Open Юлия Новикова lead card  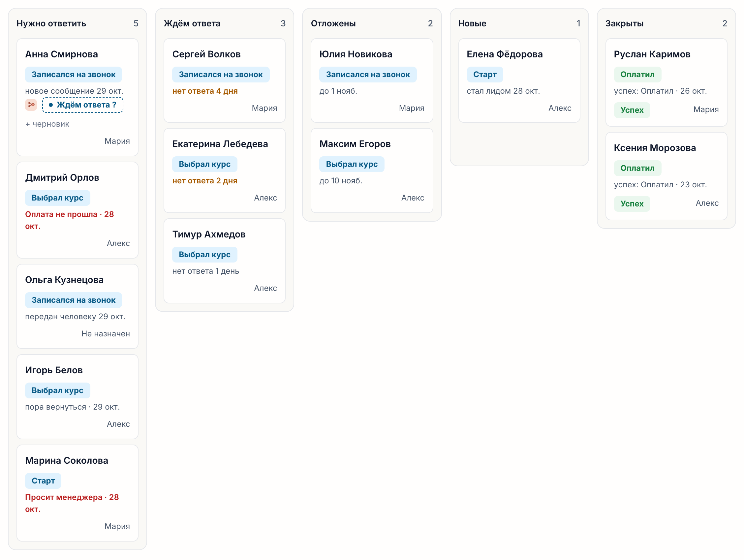coord(372,80)
